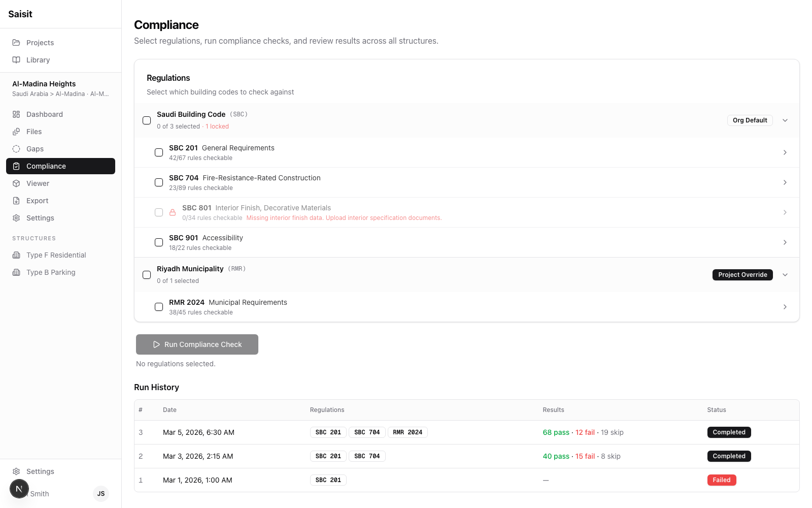Click Run Compliance Check button
Image resolution: width=812 pixels, height=508 pixels.
(x=197, y=344)
